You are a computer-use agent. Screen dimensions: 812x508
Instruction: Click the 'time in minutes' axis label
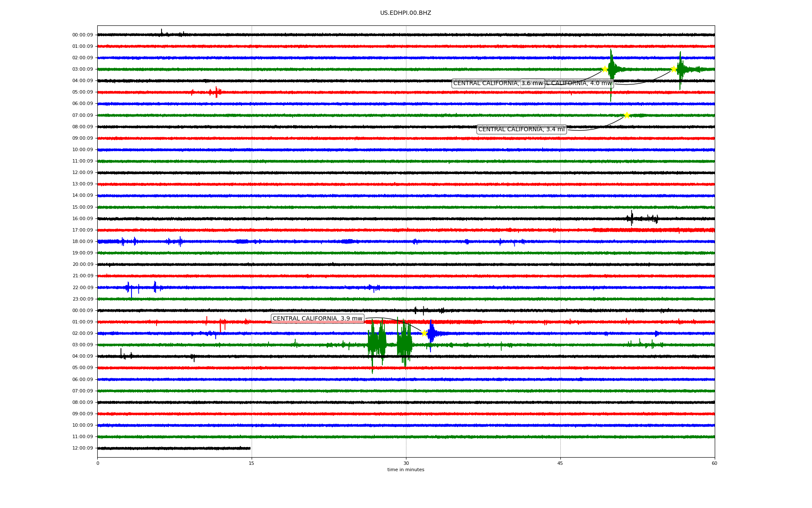click(406, 470)
